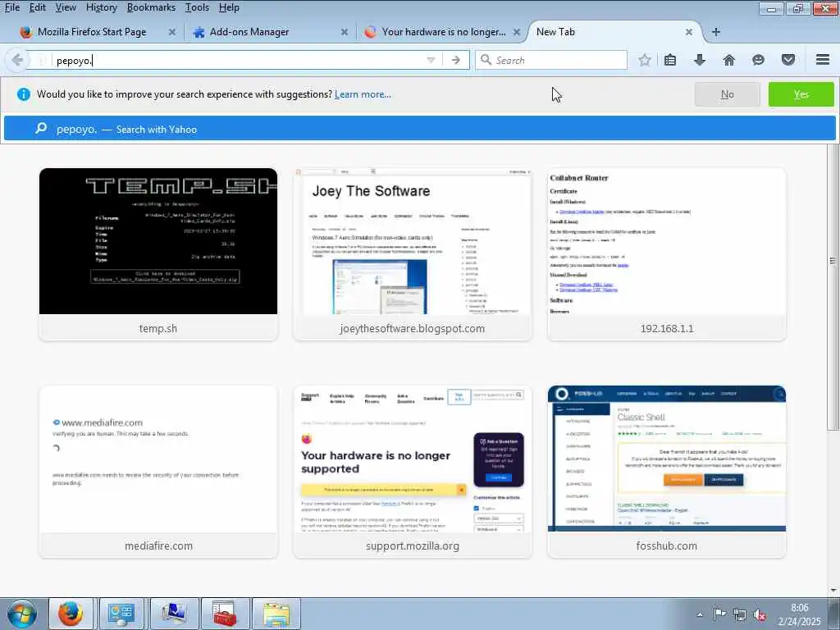Accept search suggestions with Yes button

pos(801,94)
